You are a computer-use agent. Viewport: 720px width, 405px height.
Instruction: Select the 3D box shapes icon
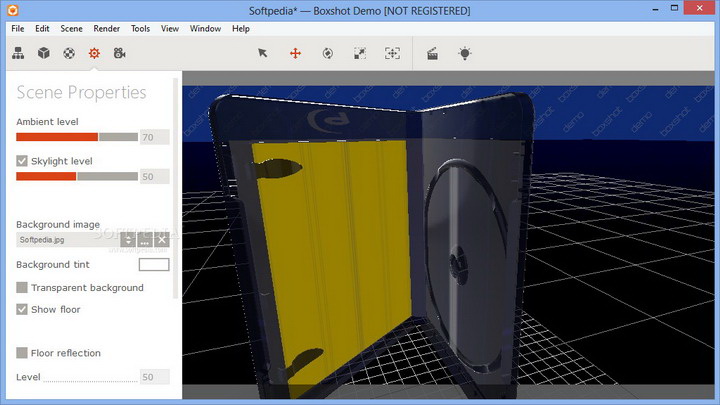click(x=44, y=53)
